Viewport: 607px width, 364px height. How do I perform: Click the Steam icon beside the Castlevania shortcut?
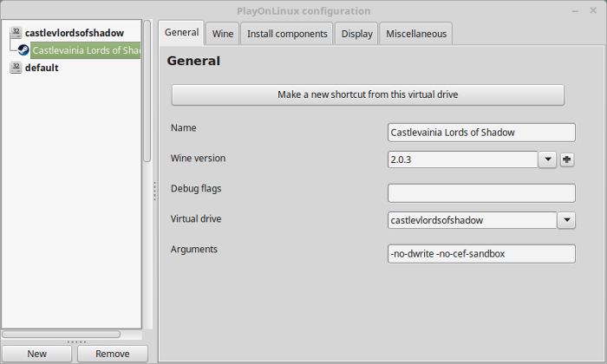(23, 50)
